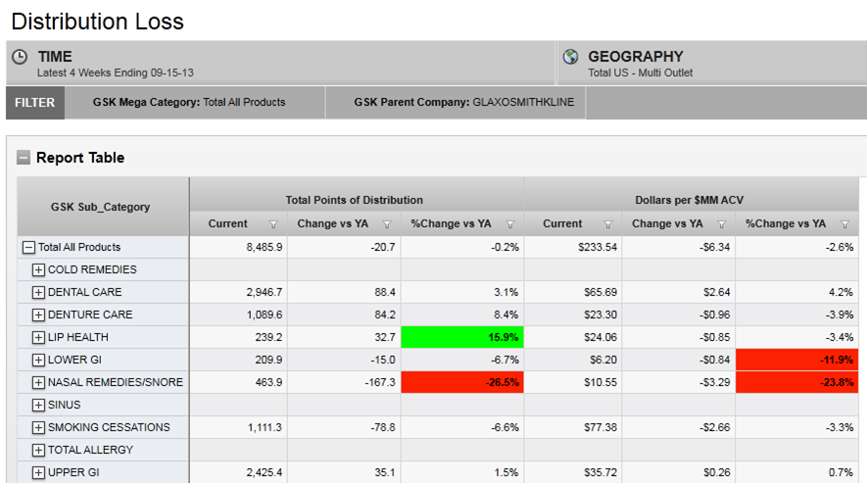Click the globe icon beside GEOGRAPHY

click(571, 57)
